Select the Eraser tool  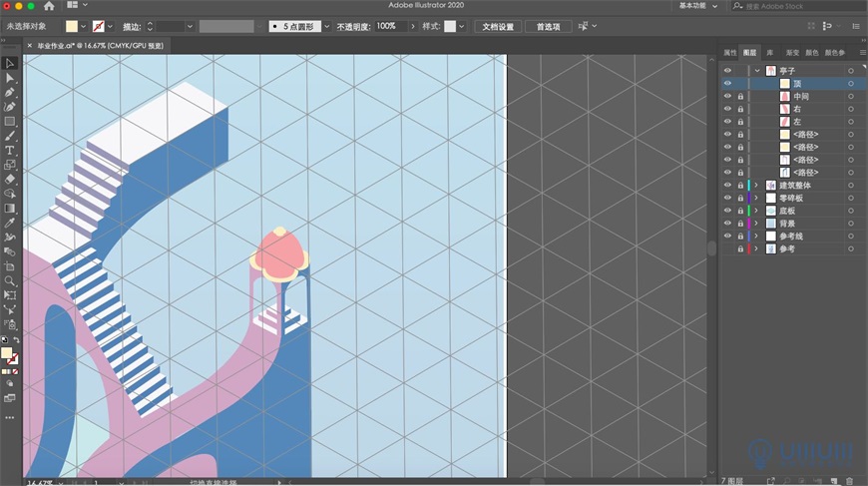(x=9, y=179)
